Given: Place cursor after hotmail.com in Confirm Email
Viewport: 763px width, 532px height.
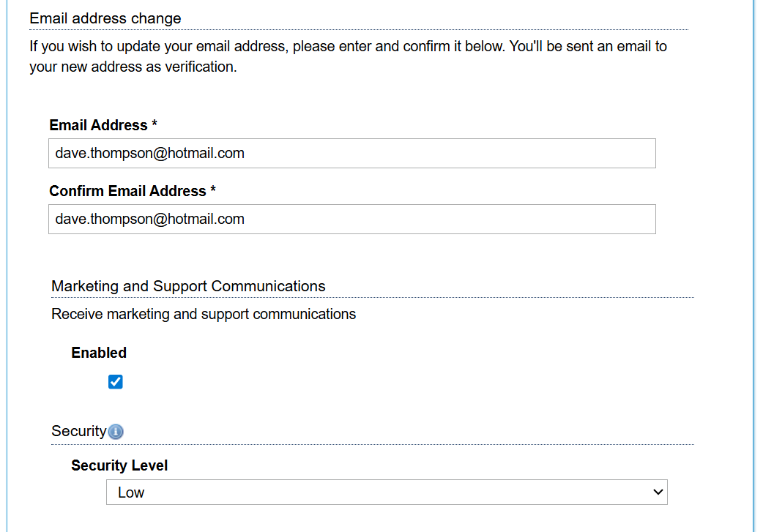Looking at the screenshot, I should point(246,220).
